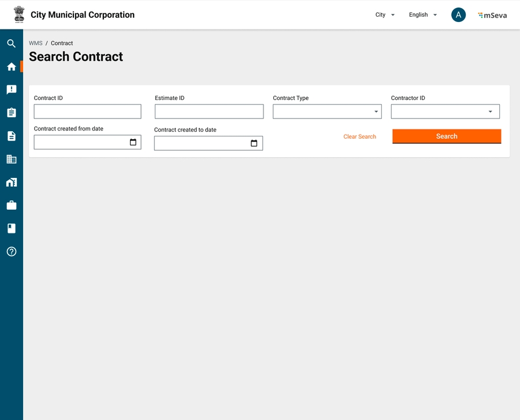Click the WMS breadcrumb link
520x420 pixels.
pyautogui.click(x=36, y=43)
